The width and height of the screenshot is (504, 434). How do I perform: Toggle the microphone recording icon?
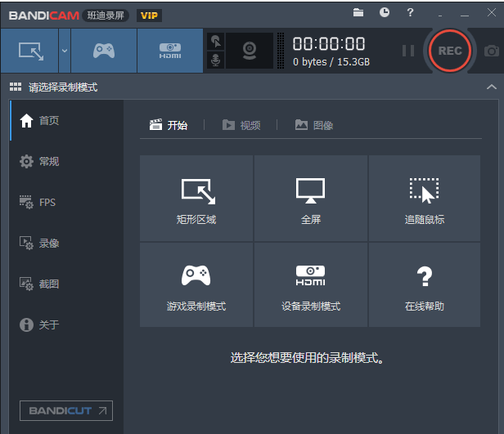[x=216, y=60]
